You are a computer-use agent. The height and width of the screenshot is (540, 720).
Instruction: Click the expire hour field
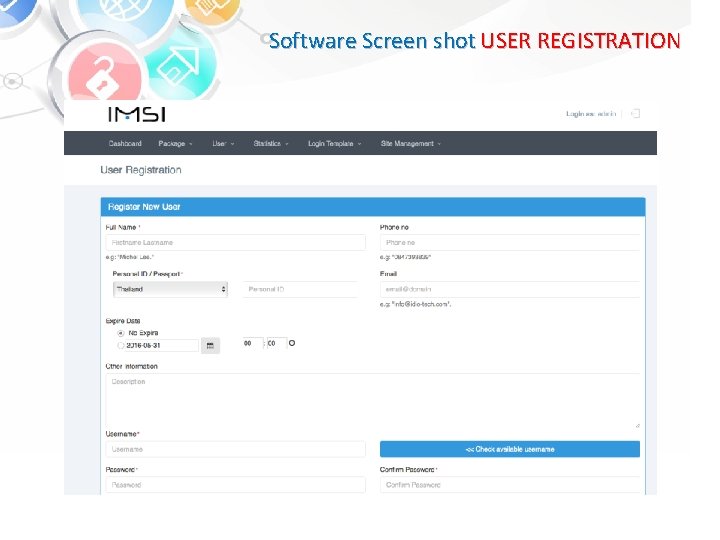[253, 343]
